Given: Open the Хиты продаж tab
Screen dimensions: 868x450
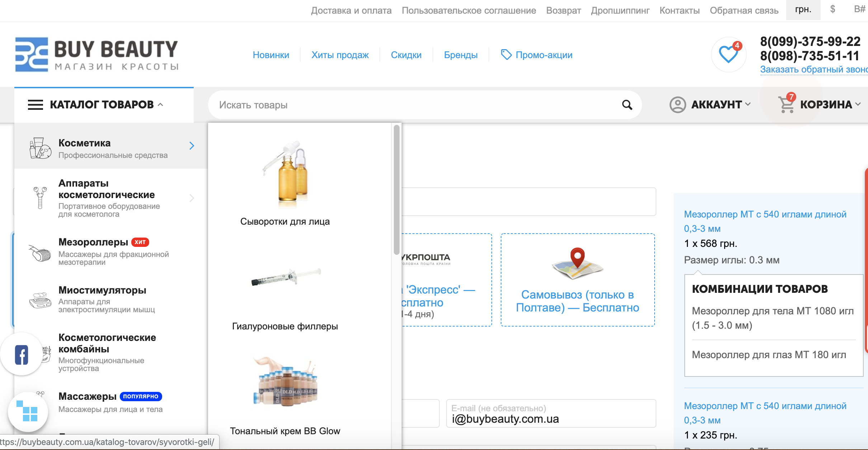Looking at the screenshot, I should tap(340, 55).
